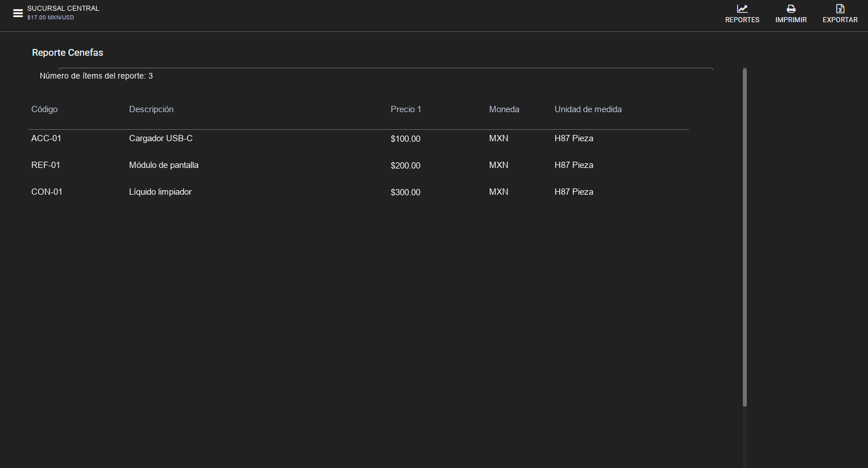This screenshot has width=868, height=468.
Task: Click MXN currency in the REF-01 row
Action: coord(499,165)
